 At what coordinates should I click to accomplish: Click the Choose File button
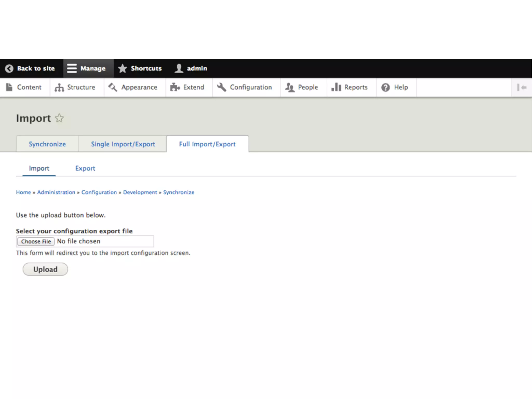pos(36,241)
